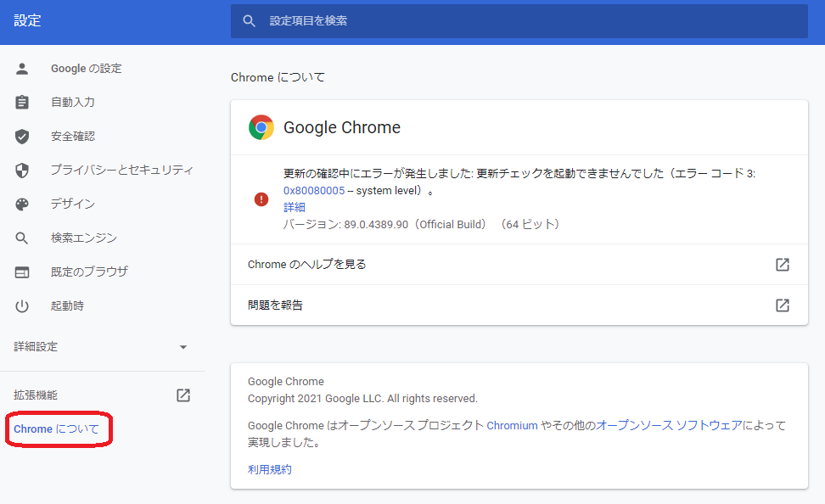This screenshot has width=825, height=504.
Task: Click the version text 89.0.4389.90
Action: click(376, 225)
